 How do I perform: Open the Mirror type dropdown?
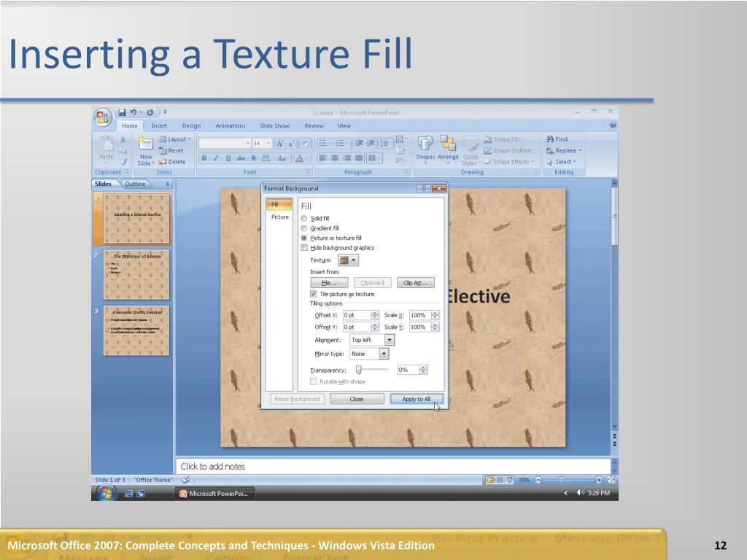point(384,354)
